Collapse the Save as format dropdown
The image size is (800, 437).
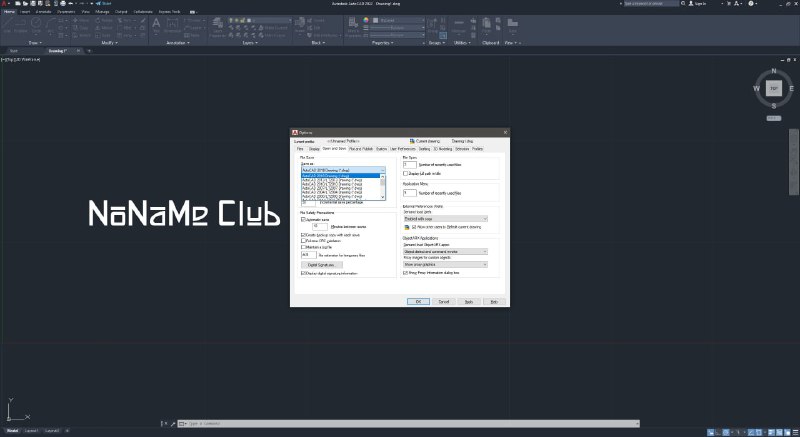(x=383, y=170)
